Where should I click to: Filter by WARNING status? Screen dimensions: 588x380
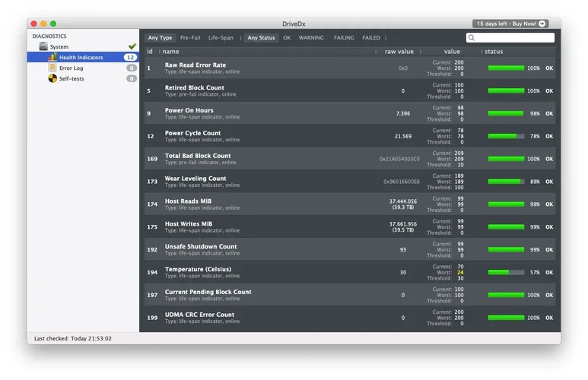[x=310, y=38]
